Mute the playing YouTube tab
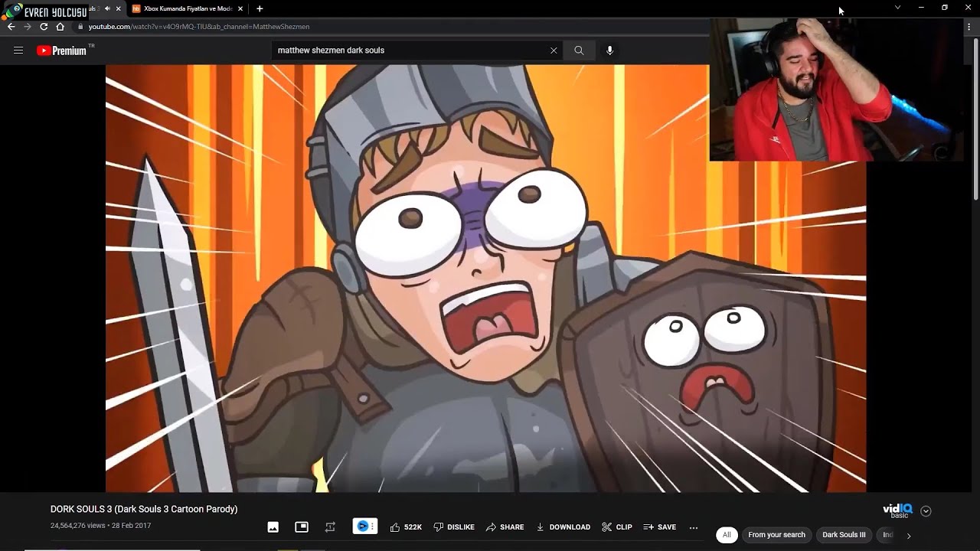The image size is (980, 551). tap(107, 8)
